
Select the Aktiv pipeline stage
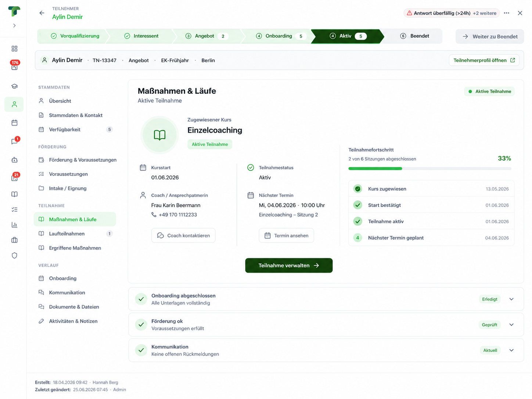click(347, 36)
